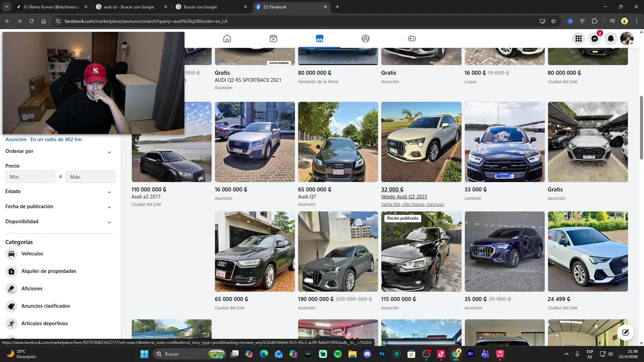Open Discord from the taskbar
This screenshot has height=362, width=644.
(367, 354)
